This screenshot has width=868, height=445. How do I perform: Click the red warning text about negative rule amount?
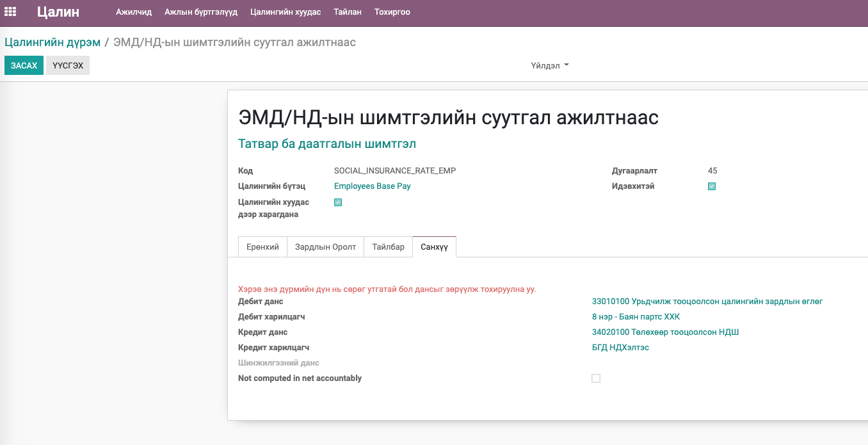click(387, 289)
